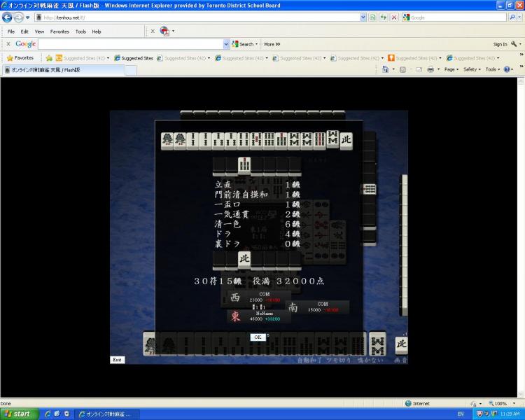
Task: Toggle 自動和了 auto-win option
Action: (x=309, y=360)
